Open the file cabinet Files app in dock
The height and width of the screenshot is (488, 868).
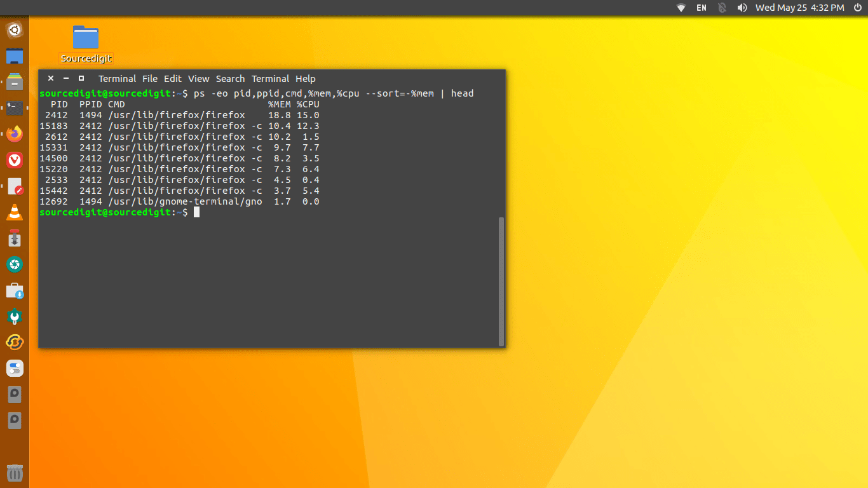(x=15, y=82)
